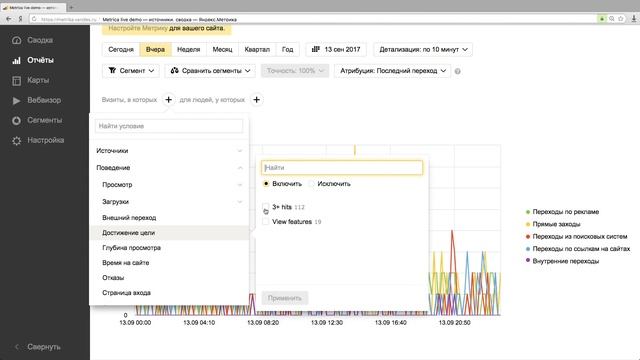640x360 pixels.
Task: Toggle Переходы по рекламе legend dot
Action: click(x=528, y=212)
